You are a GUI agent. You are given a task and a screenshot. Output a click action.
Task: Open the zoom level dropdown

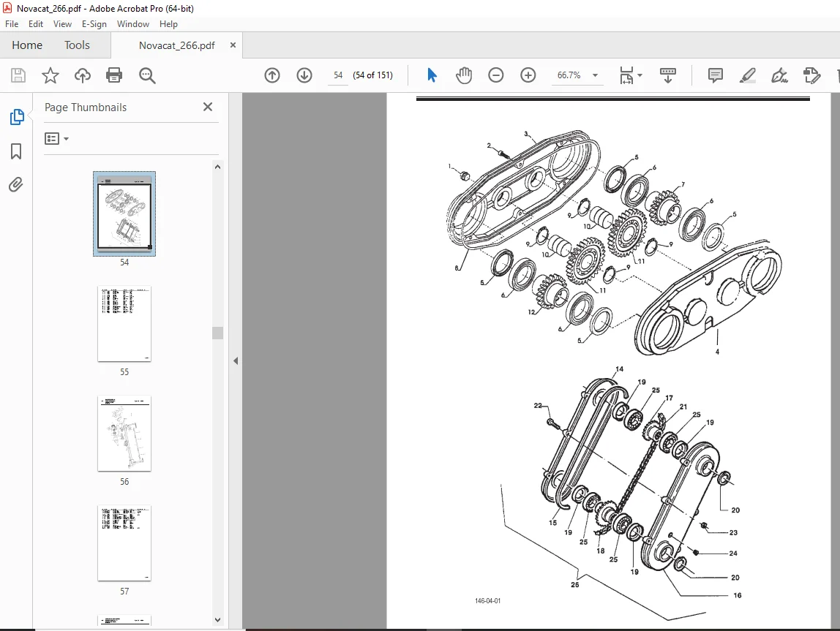tap(595, 75)
